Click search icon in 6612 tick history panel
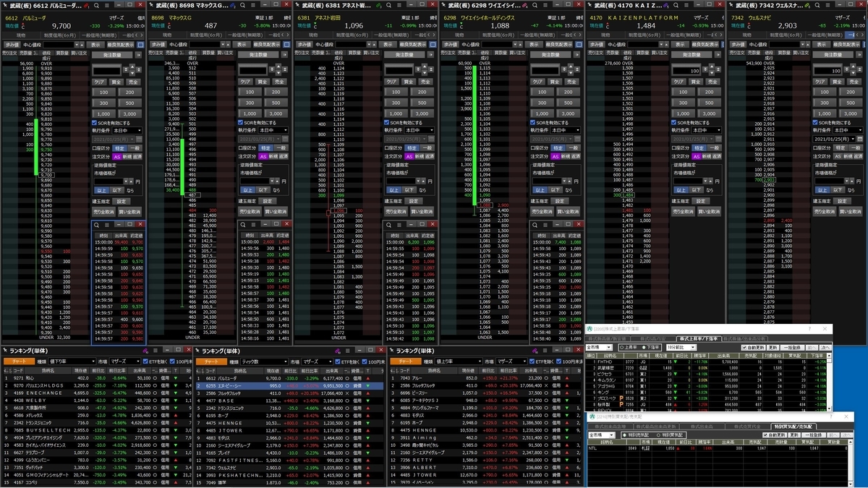868x488 pixels. tap(98, 225)
